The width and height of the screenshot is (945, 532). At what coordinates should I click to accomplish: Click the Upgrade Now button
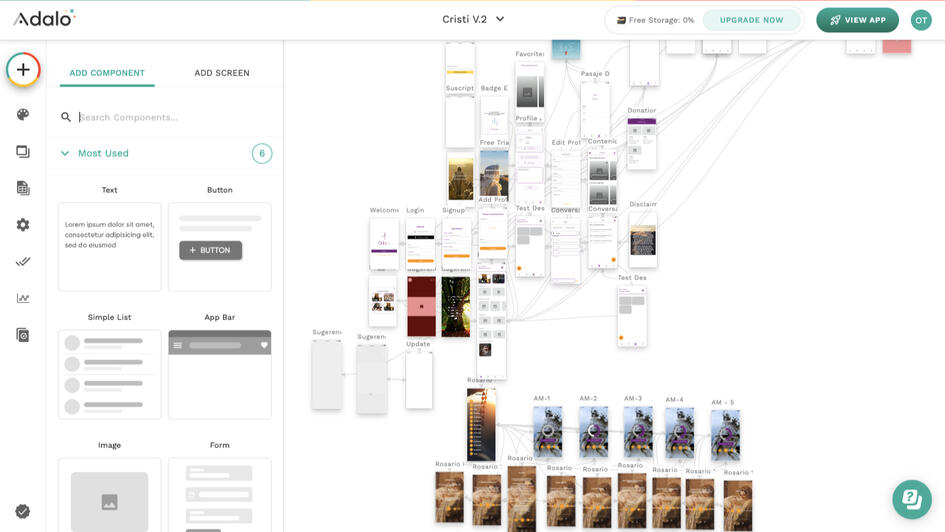[x=752, y=20]
